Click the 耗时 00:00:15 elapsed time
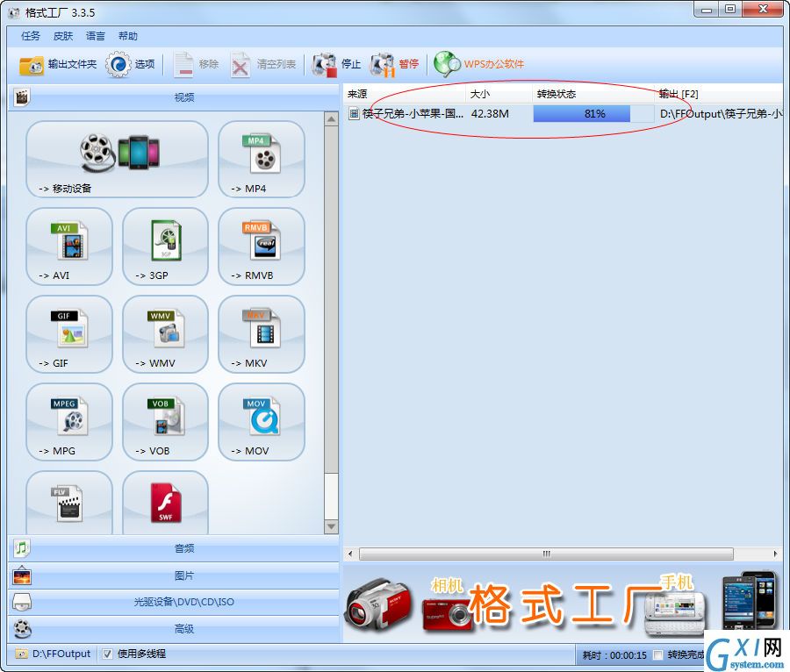 pos(614,654)
